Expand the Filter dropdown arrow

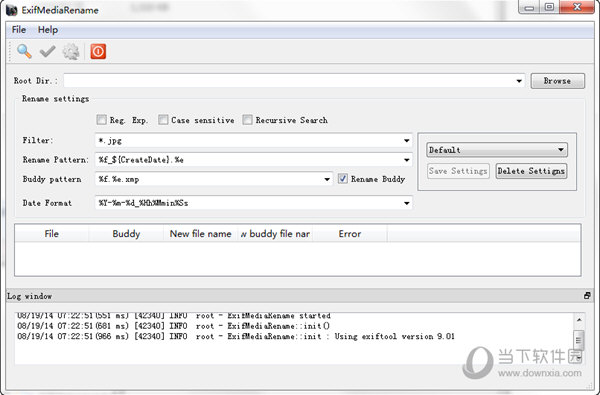[x=406, y=140]
